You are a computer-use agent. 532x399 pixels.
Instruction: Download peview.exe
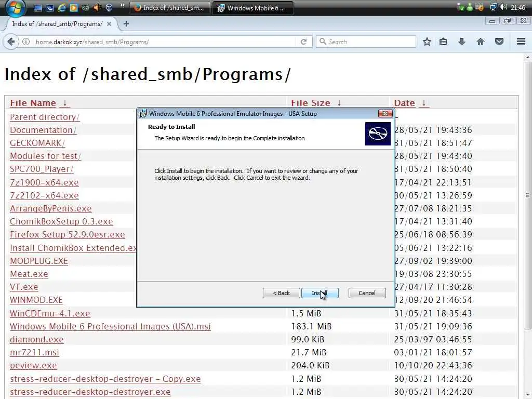point(33,365)
